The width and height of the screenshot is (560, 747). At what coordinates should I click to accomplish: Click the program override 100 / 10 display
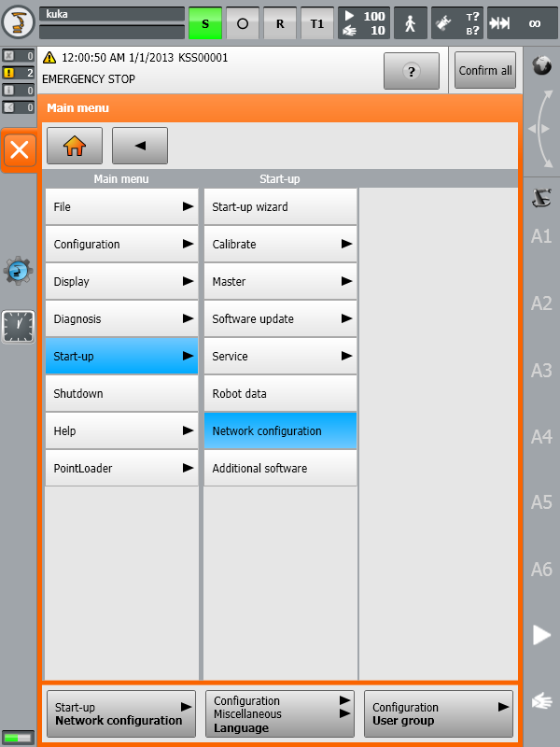tap(363, 23)
